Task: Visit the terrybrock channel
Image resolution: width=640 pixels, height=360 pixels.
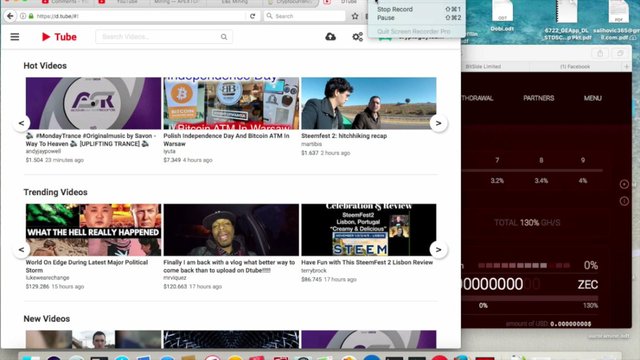Action: coord(313,271)
